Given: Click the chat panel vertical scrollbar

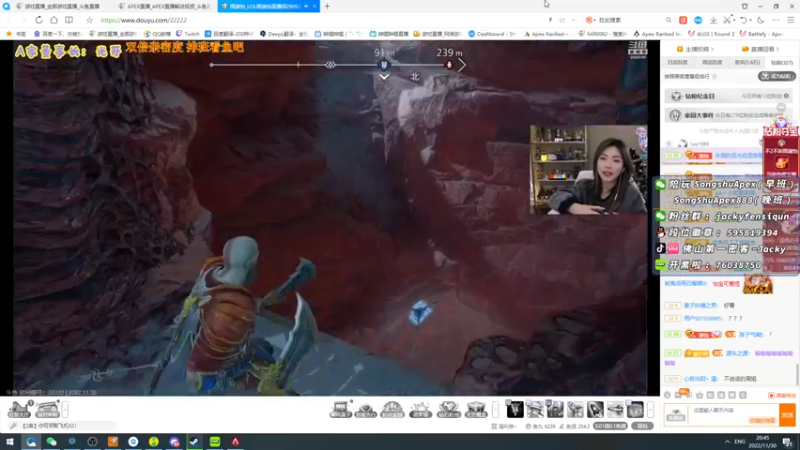Looking at the screenshot, I should tap(797, 375).
